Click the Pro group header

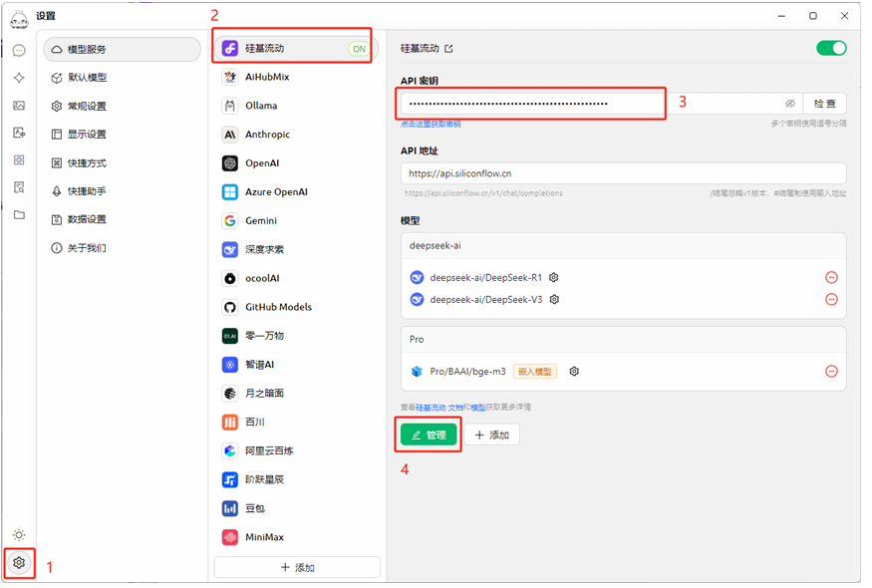point(624,339)
